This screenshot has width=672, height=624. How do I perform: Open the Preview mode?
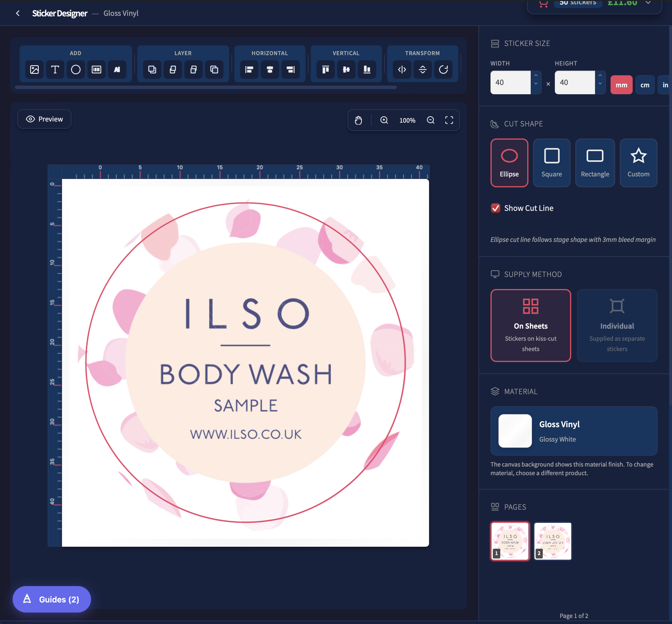[x=44, y=119]
